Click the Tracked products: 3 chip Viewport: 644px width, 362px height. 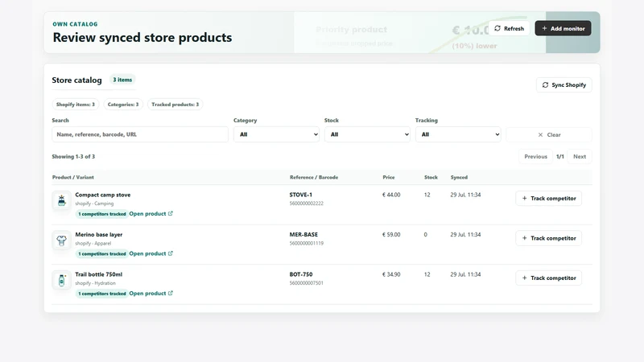click(175, 105)
